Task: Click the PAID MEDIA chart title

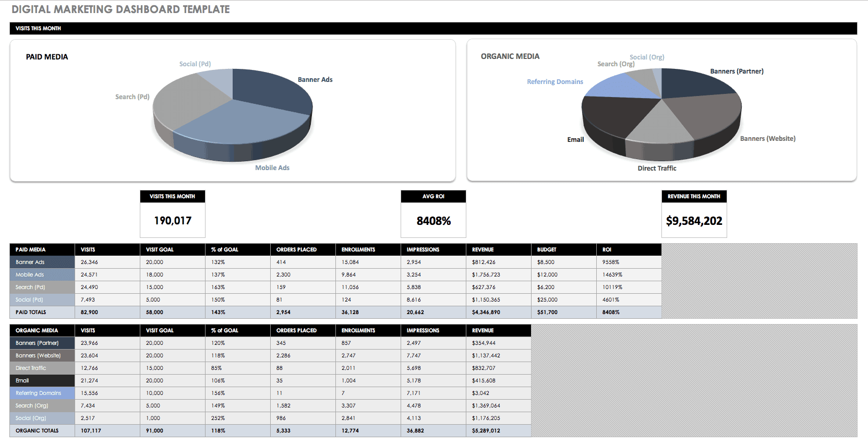Action: point(47,57)
